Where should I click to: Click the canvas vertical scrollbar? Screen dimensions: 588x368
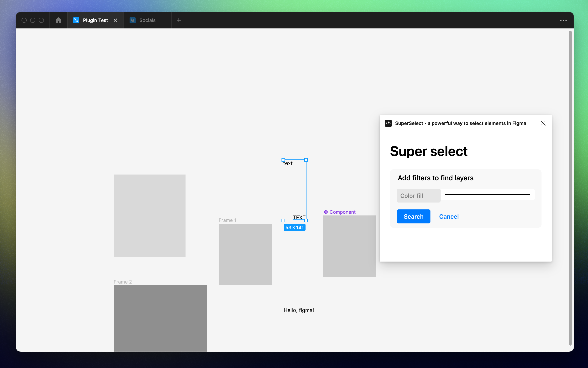pos(570,188)
